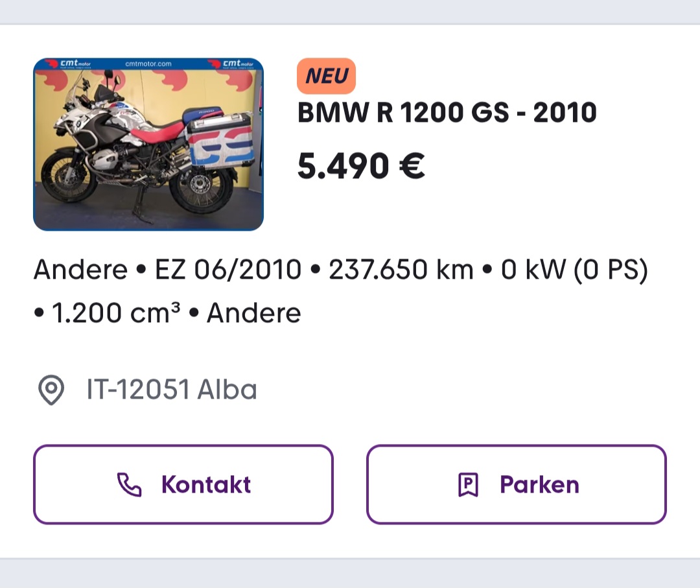Viewport: 700px width, 588px height.
Task: Click the cmt motor logo at photo right
Action: coord(232,64)
